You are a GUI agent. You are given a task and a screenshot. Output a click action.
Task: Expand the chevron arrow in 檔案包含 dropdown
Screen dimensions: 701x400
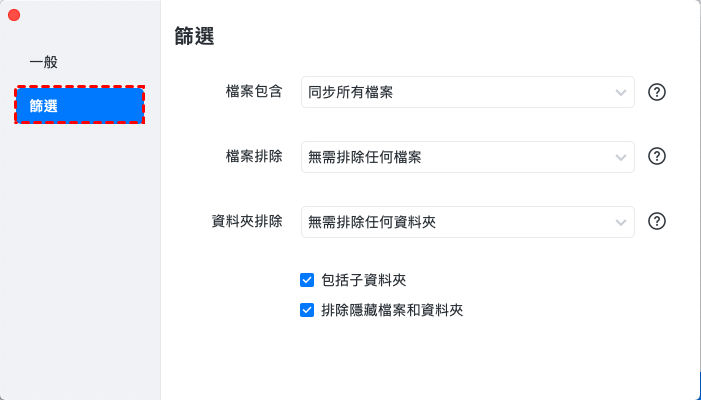coord(621,93)
